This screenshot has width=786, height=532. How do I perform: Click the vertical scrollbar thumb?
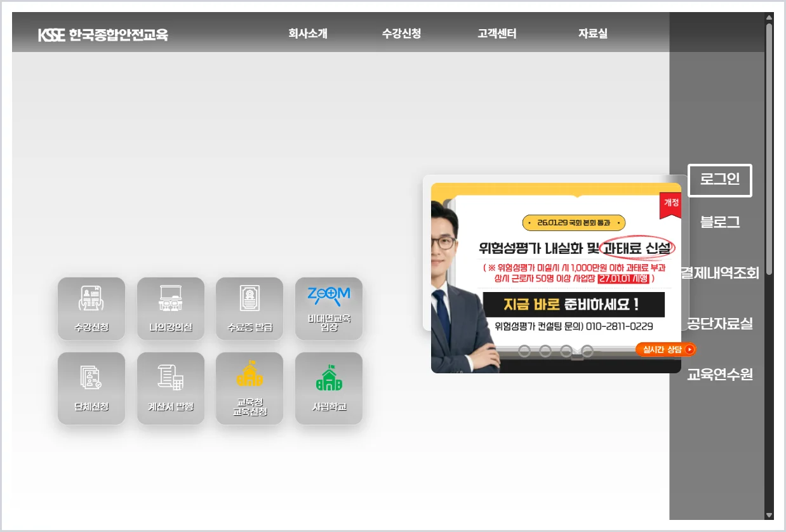pyautogui.click(x=769, y=149)
